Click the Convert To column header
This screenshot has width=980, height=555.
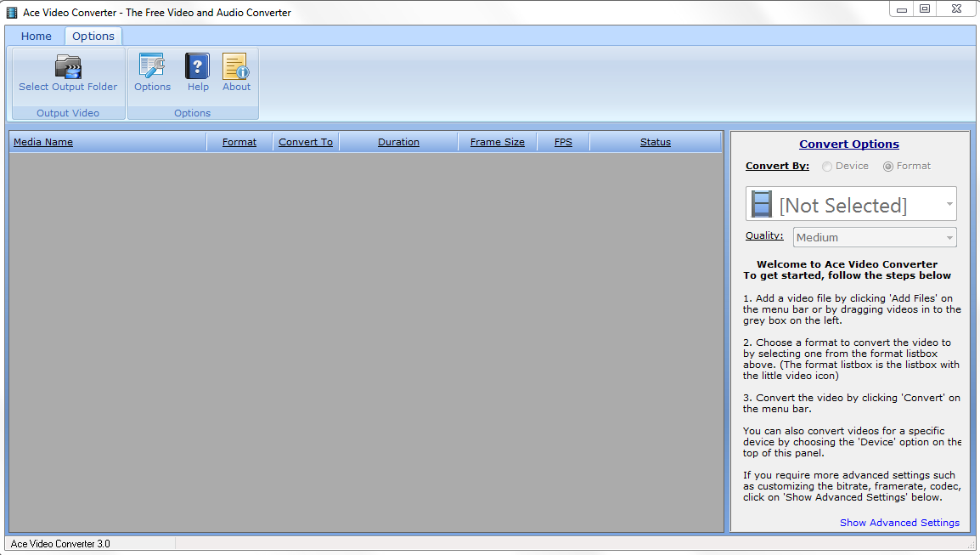[x=306, y=142]
